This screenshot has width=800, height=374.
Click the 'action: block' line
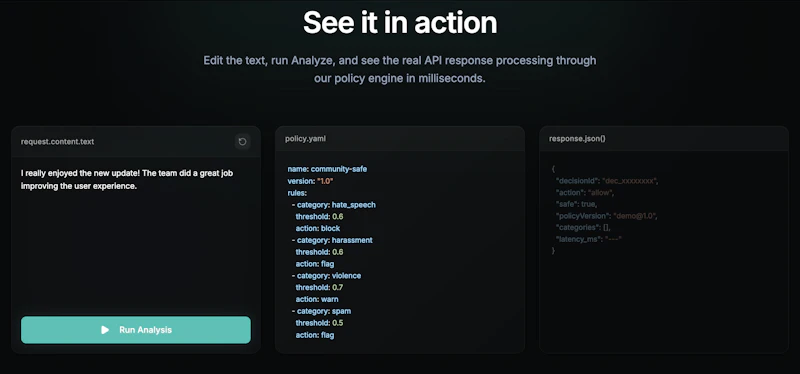(318, 228)
